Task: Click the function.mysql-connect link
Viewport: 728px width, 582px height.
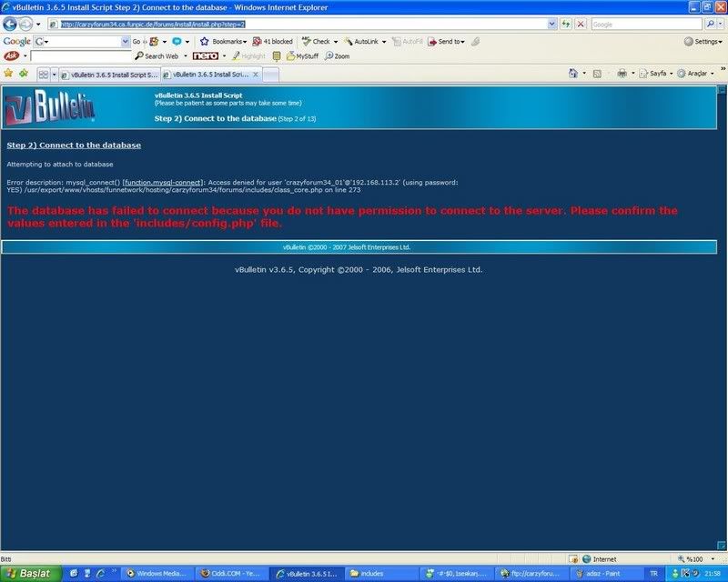Action: (163, 183)
